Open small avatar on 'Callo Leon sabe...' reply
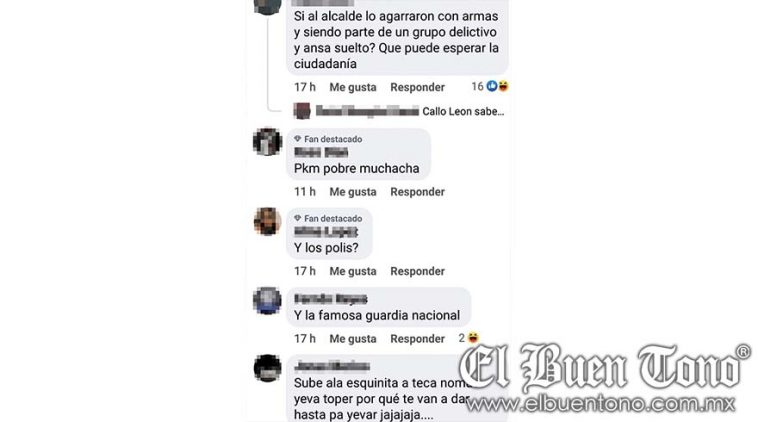The height and width of the screenshot is (422, 758). tap(302, 111)
